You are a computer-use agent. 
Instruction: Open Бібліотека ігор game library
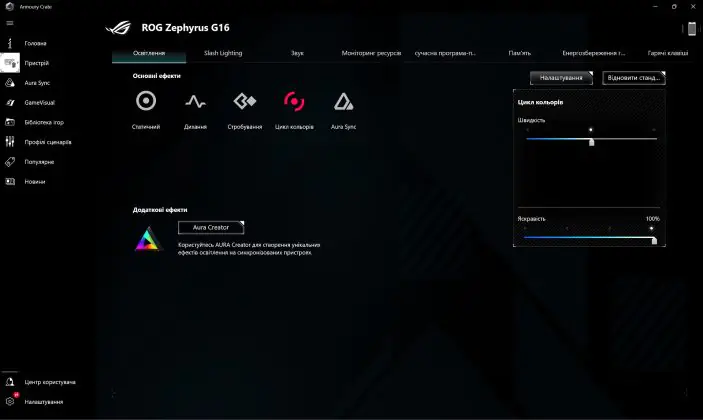[44, 122]
